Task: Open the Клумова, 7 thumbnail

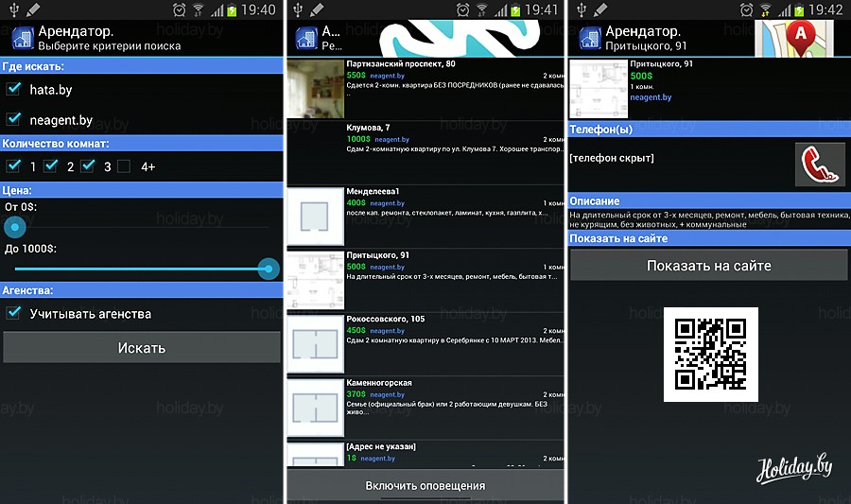Action: tap(313, 151)
